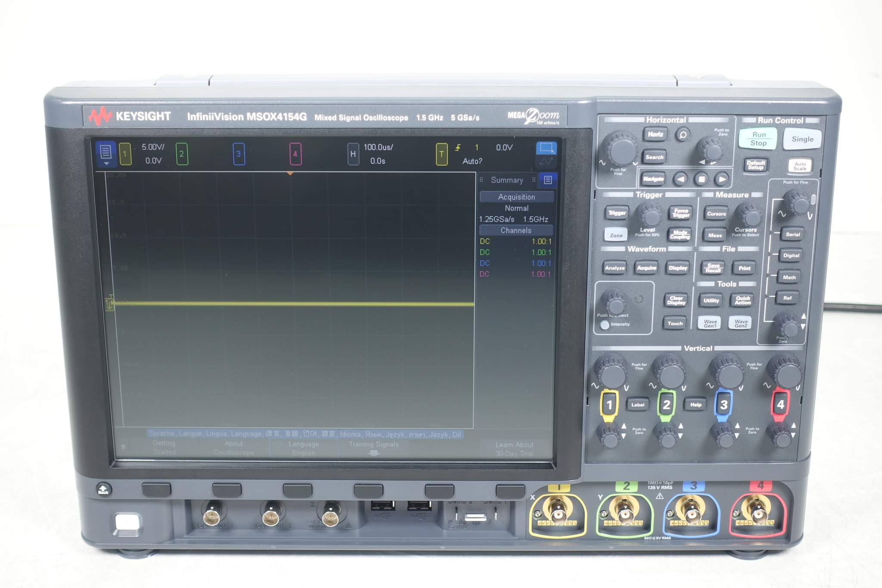Toggle the blue channel 3 key
Image resolution: width=882 pixels, height=588 pixels.
724,405
